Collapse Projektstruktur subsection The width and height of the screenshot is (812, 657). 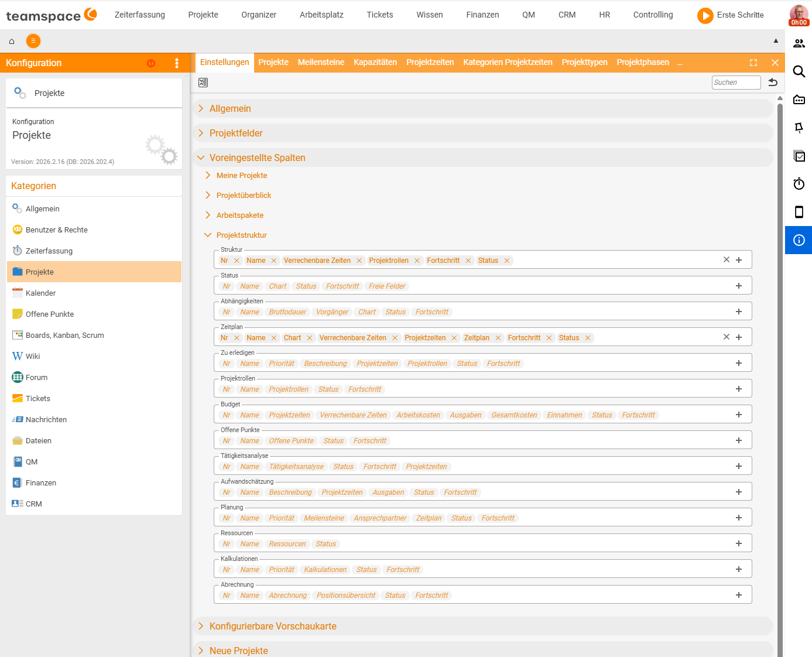tap(236, 235)
